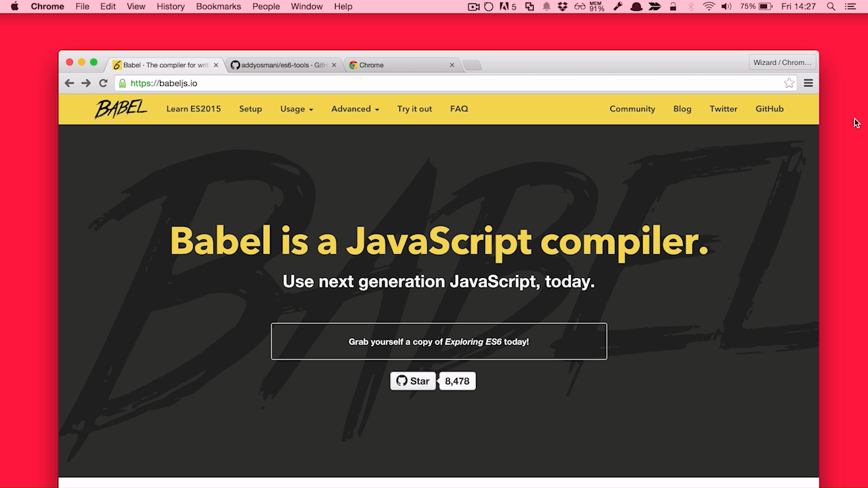Click the Babel logo in navbar
868x488 pixels.
[x=121, y=108]
